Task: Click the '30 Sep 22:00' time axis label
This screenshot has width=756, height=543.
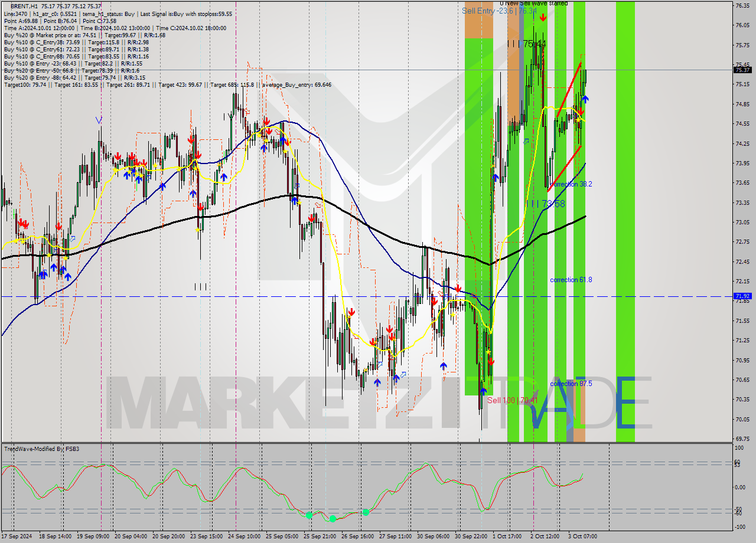Action: (471, 537)
